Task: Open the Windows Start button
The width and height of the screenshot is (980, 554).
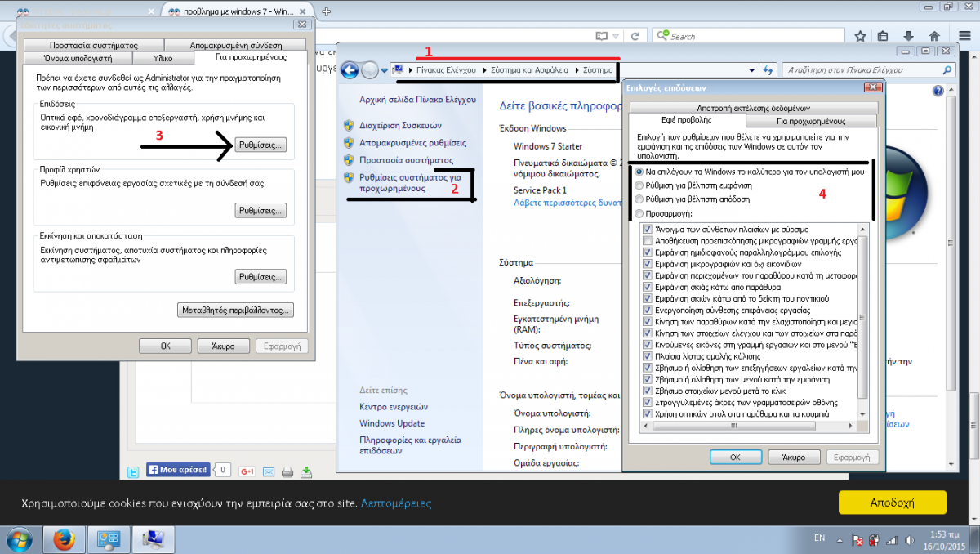Action: 19,539
